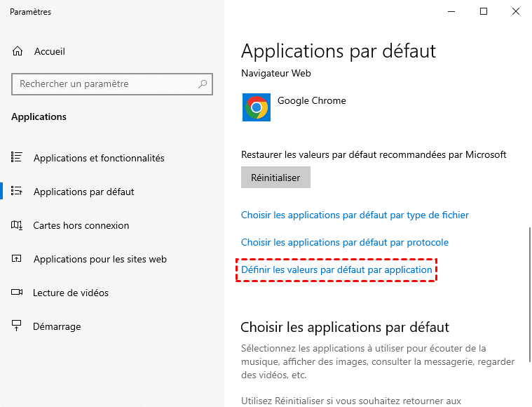Open Choisir les applications par protocole link

pos(344,242)
